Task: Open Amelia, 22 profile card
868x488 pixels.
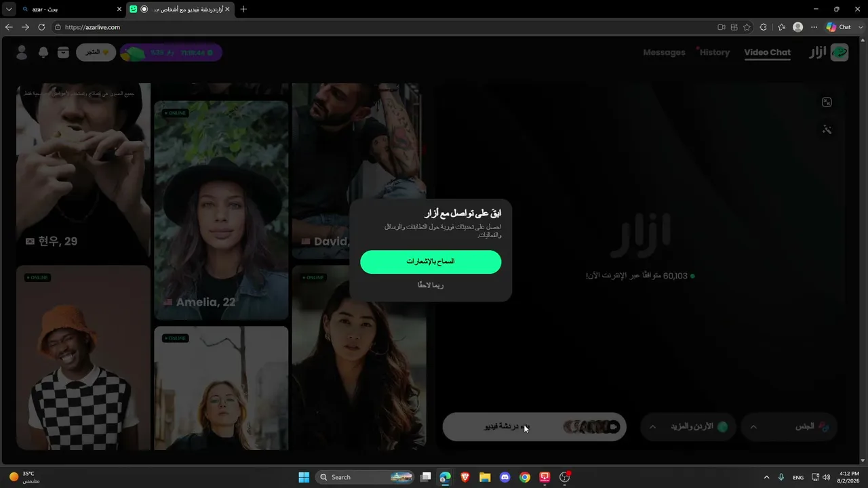Action: pos(221,210)
